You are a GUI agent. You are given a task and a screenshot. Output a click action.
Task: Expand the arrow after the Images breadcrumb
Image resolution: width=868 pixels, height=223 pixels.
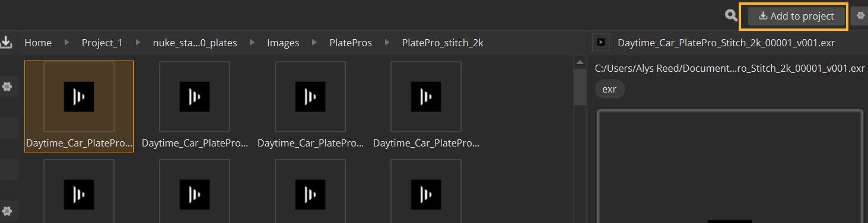pyautogui.click(x=314, y=43)
